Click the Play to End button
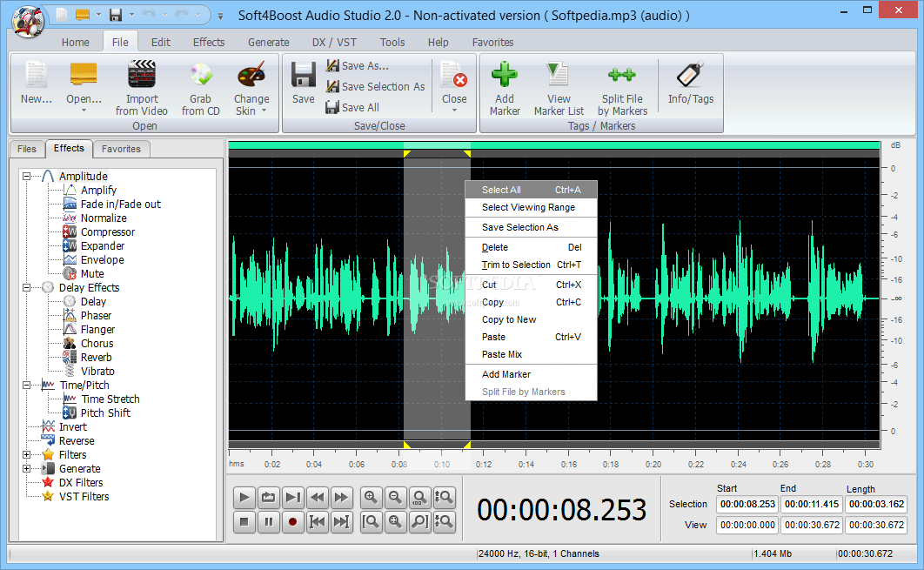 point(292,498)
